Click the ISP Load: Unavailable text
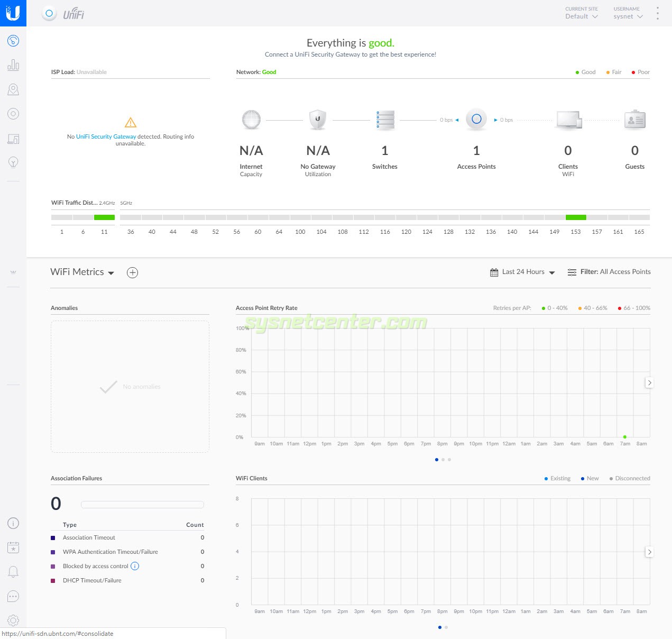The image size is (672, 639). 79,72
